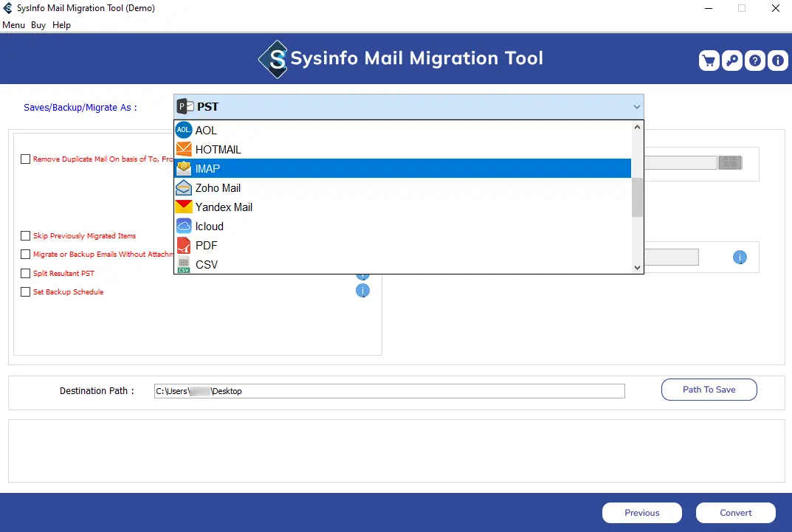Click the Zoho Mail icon
Screen dimensions: 792x532
point(183,187)
